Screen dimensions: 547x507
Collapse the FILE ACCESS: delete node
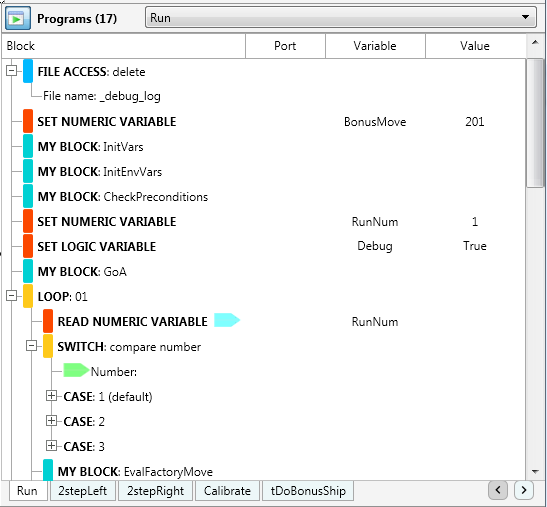[x=12, y=71]
